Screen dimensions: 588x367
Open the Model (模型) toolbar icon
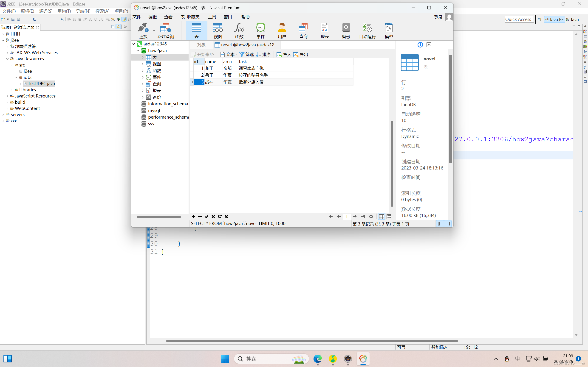[389, 30]
